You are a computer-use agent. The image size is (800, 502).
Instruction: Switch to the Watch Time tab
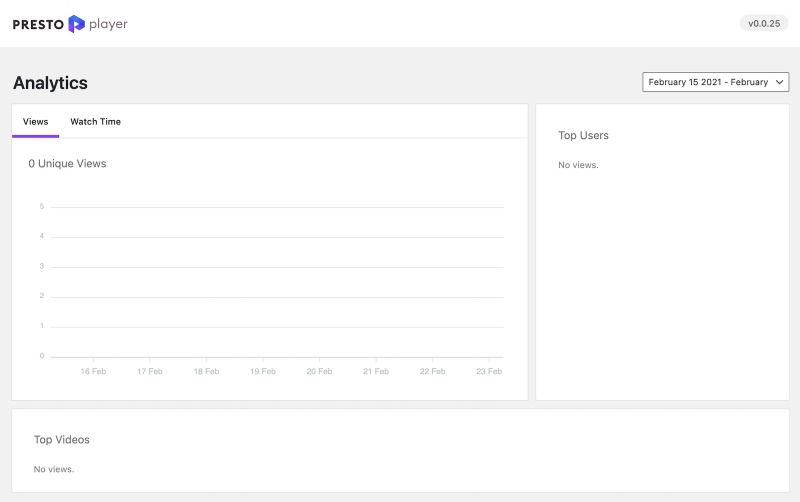95,122
